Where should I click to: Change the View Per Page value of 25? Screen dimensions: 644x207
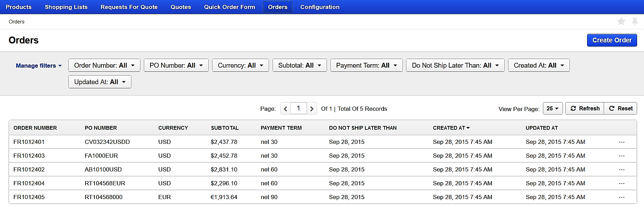pyautogui.click(x=553, y=108)
